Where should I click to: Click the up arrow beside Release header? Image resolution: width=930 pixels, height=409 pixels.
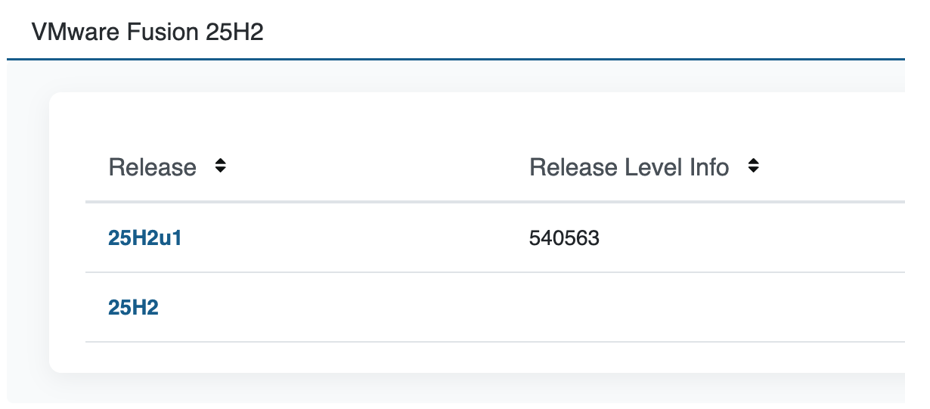point(220,162)
